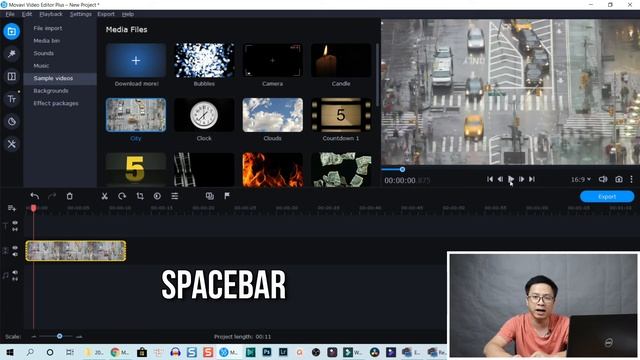Open the More tools wrench icon
The image size is (640, 360).
(11, 144)
